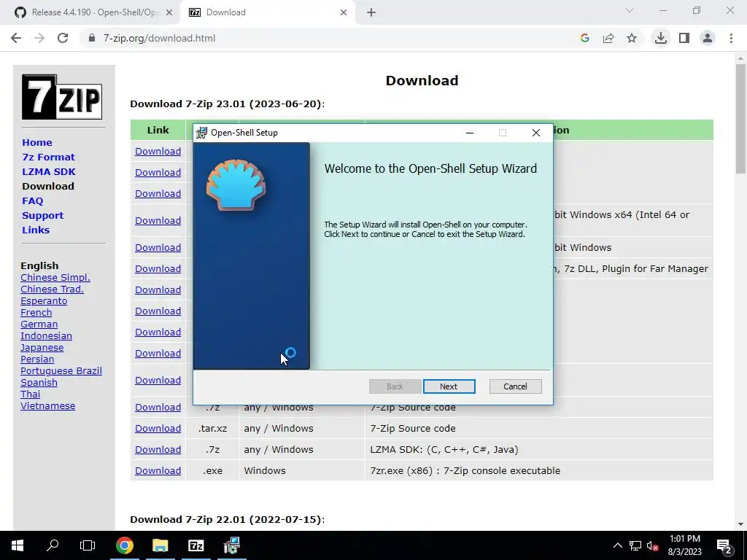Screen dimensions: 747x560
Task: Click the Chrome forward arrow
Action: pyautogui.click(x=39, y=38)
